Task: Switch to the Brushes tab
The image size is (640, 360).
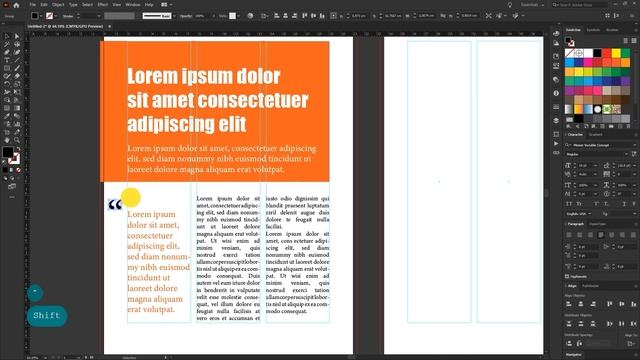Action: 612,30
